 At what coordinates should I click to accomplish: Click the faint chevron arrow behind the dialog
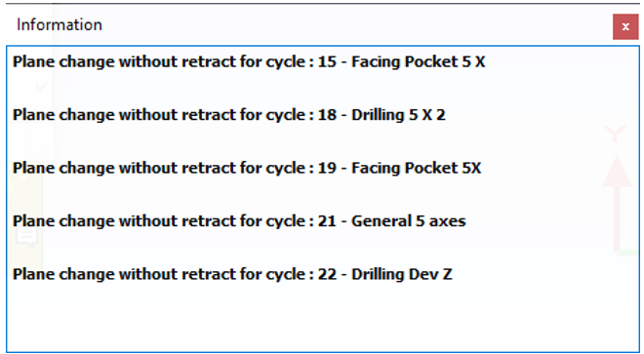click(x=40, y=87)
